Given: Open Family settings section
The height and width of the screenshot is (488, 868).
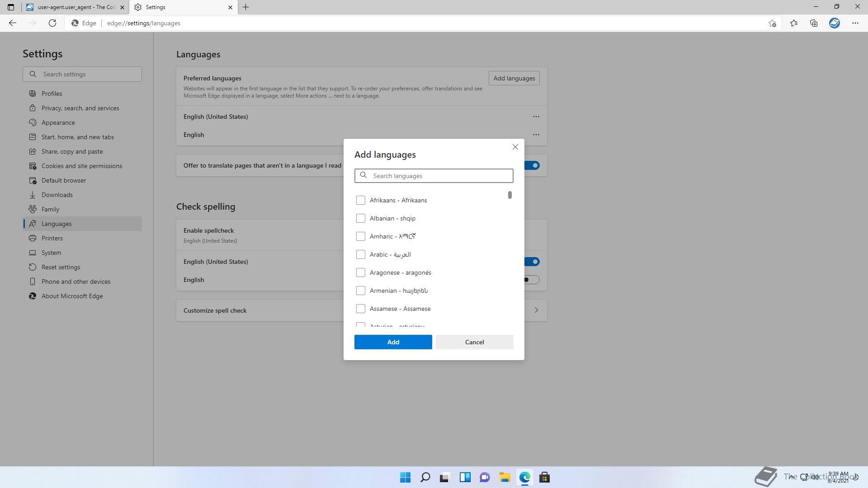Looking at the screenshot, I should 82,209.
